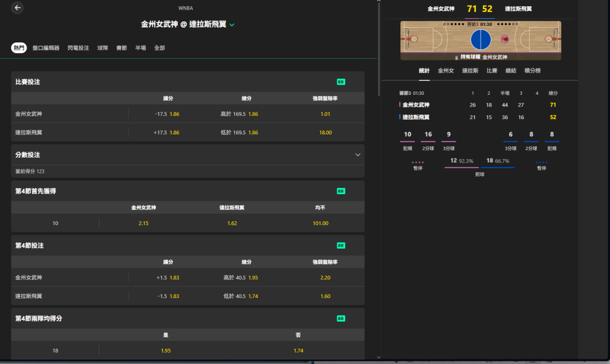Open the 達拉斯 team tab
The width and height of the screenshot is (610, 364).
tap(470, 71)
